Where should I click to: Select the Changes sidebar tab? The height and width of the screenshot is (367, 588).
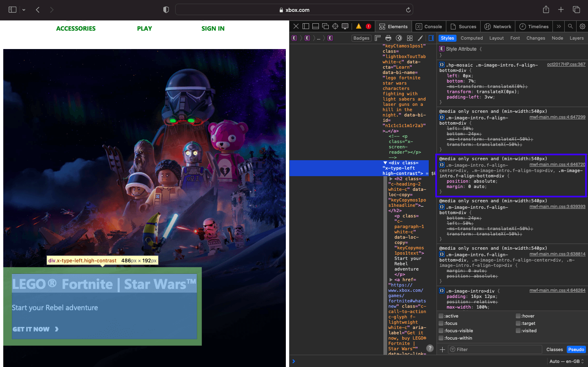[536, 38]
